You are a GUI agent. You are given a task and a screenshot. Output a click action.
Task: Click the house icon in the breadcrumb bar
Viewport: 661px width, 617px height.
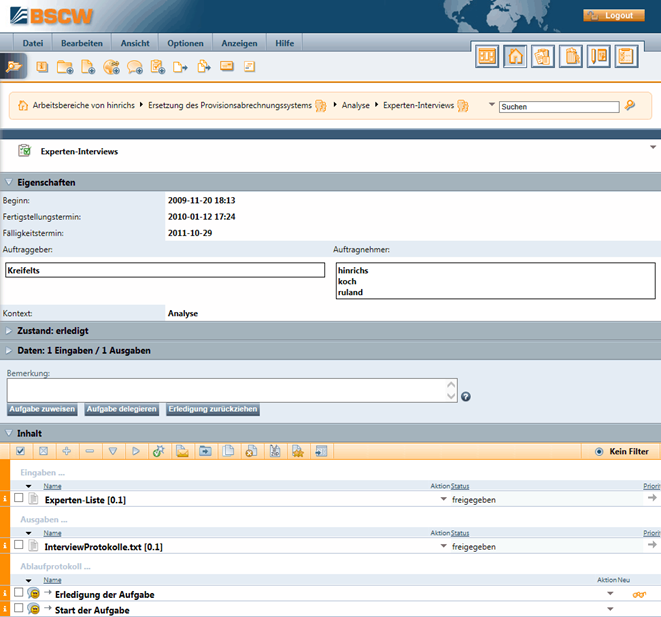point(22,105)
